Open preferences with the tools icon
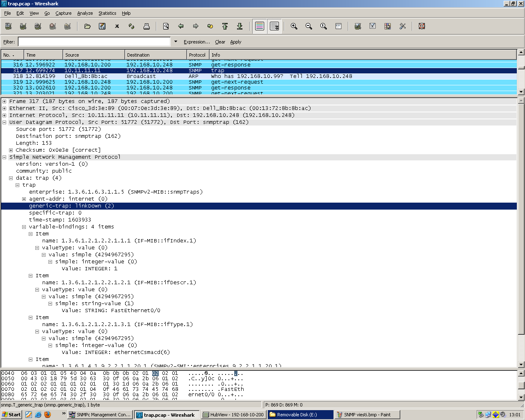Image resolution: width=525 pixels, height=420 pixels. 402,26
